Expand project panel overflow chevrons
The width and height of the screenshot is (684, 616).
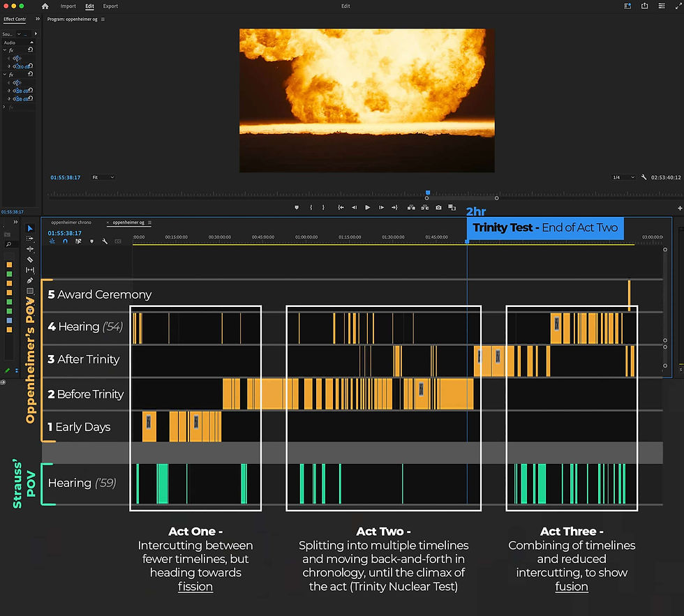[15, 222]
